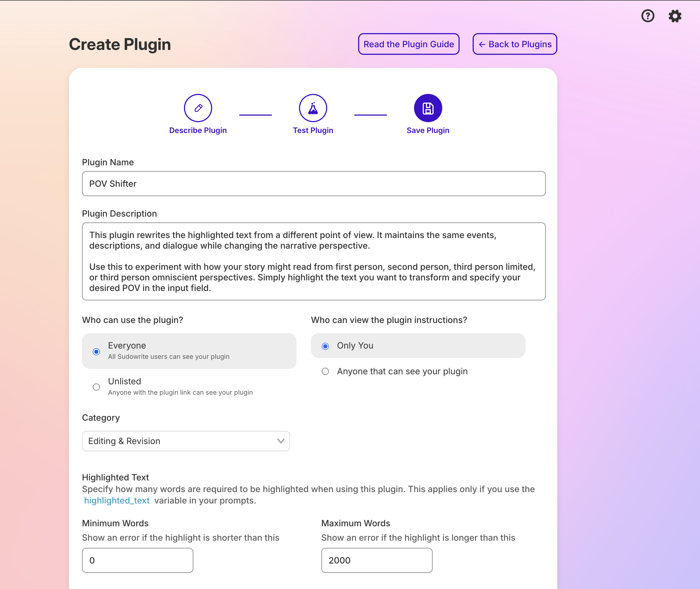Click the highlighted_text variable link
Image resolution: width=700 pixels, height=589 pixels.
pos(117,500)
